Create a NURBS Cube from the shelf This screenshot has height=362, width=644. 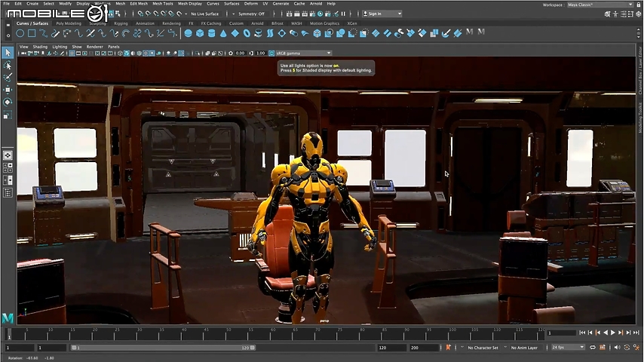coord(200,34)
